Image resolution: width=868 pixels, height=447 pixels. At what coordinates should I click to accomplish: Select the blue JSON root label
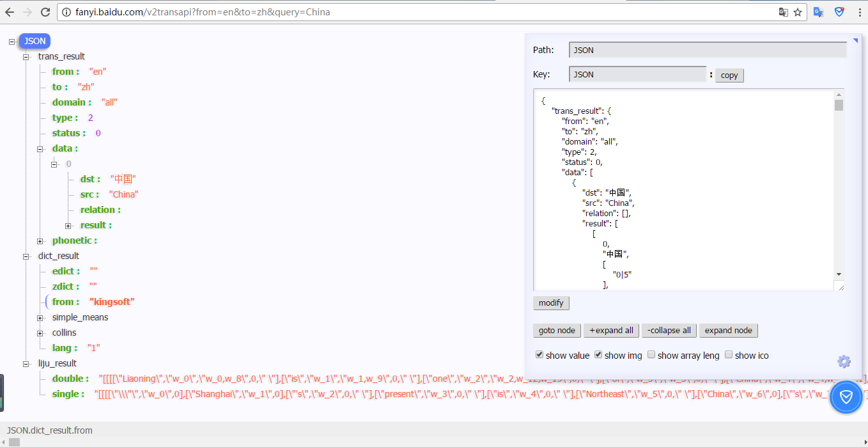[35, 41]
